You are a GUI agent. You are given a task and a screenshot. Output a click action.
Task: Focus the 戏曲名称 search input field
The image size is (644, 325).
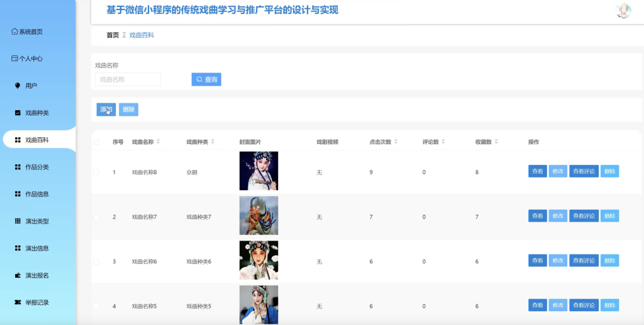click(x=128, y=79)
